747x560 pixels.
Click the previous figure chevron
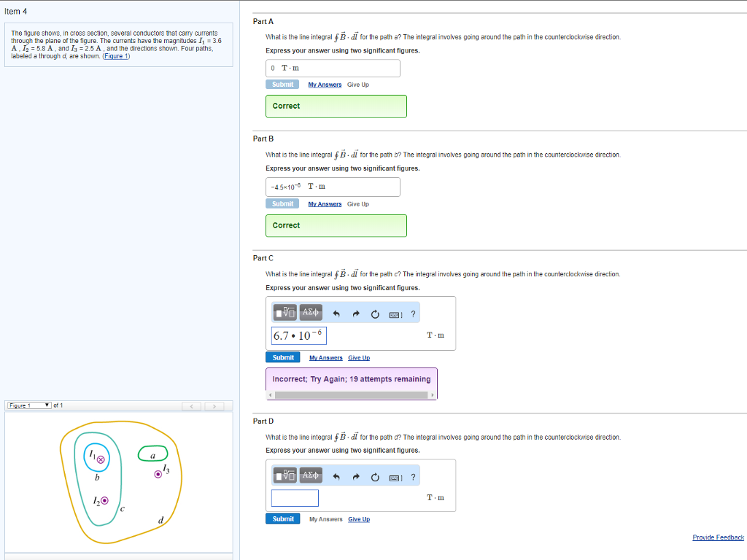192,405
